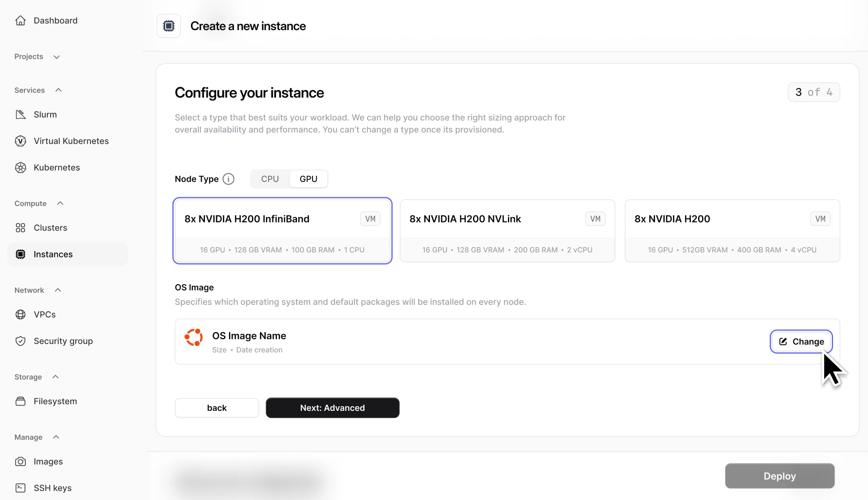Change the selected OS Image
Image resolution: width=868 pixels, height=500 pixels.
[x=801, y=341]
